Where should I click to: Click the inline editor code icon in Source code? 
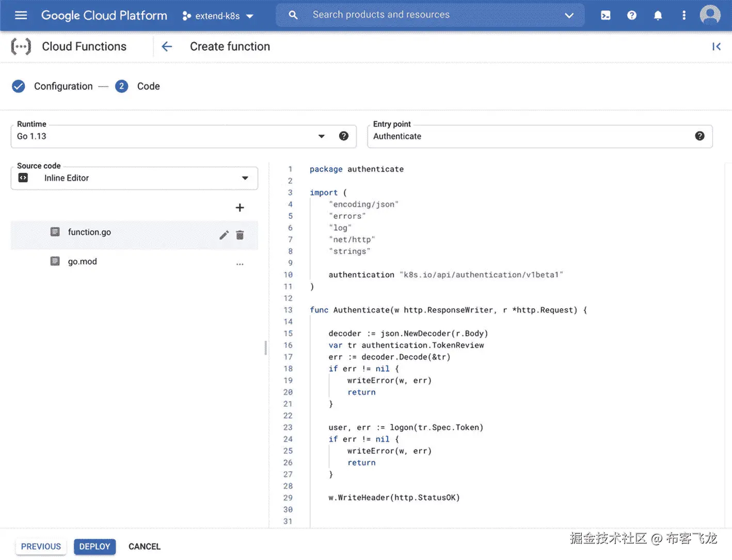pyautogui.click(x=23, y=178)
